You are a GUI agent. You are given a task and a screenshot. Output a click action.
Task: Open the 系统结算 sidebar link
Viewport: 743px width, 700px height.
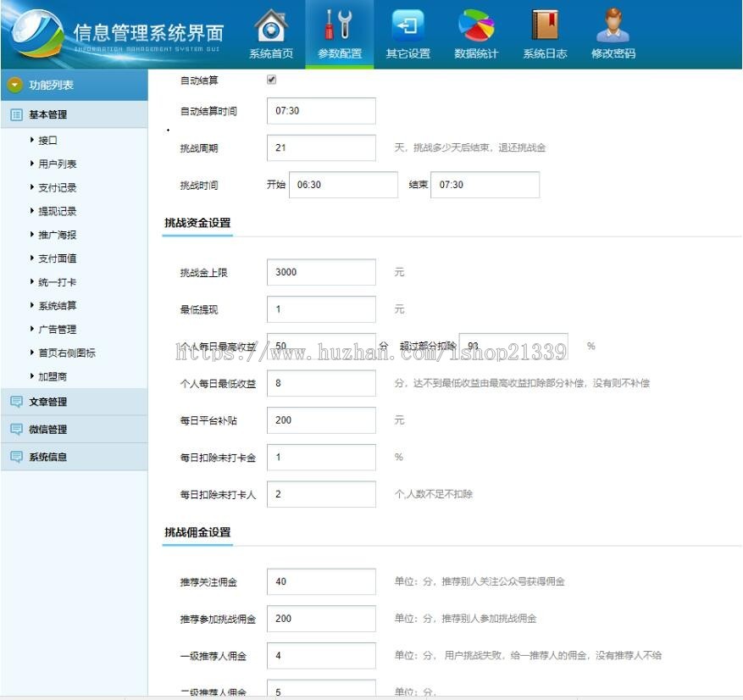(58, 306)
